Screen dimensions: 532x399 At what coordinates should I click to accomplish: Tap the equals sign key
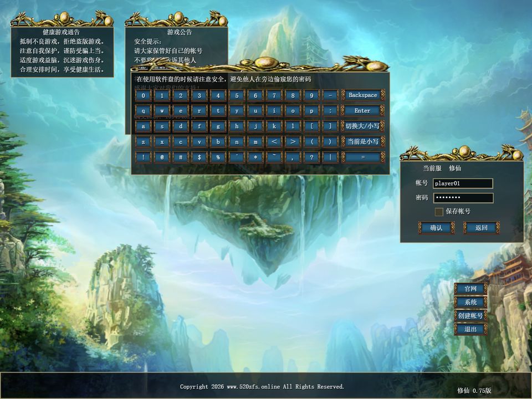click(363, 157)
